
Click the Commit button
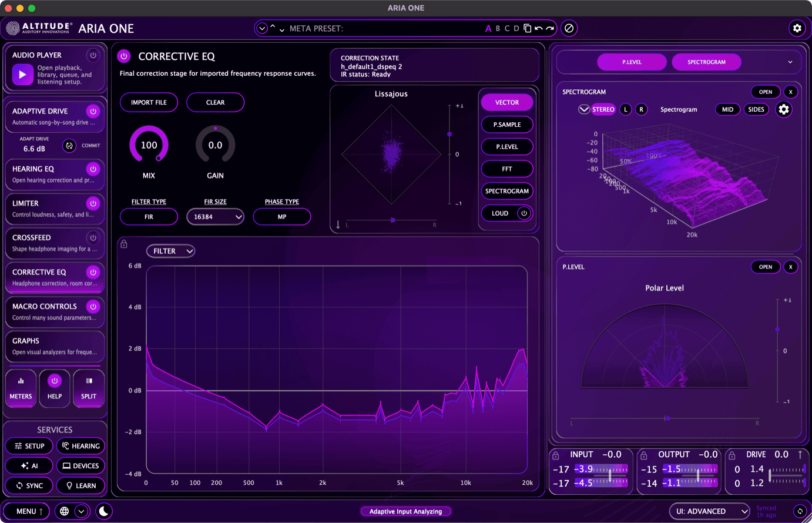pos(91,146)
